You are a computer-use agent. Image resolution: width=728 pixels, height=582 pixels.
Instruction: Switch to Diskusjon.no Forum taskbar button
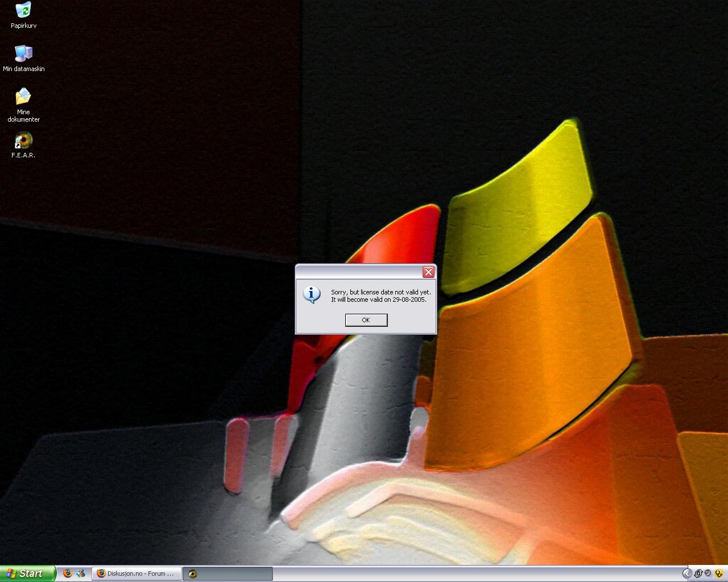tap(137, 573)
